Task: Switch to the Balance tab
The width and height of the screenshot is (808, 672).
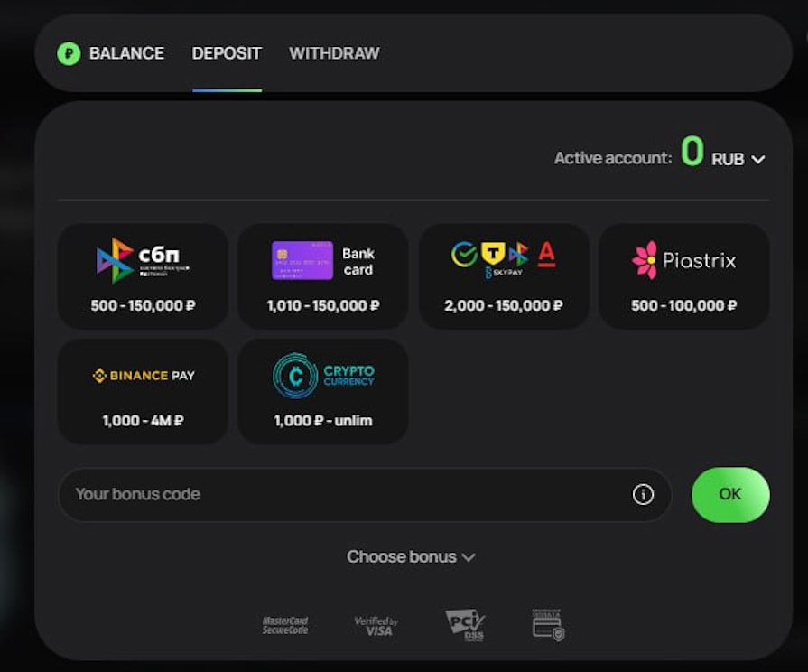Action: pyautogui.click(x=126, y=54)
